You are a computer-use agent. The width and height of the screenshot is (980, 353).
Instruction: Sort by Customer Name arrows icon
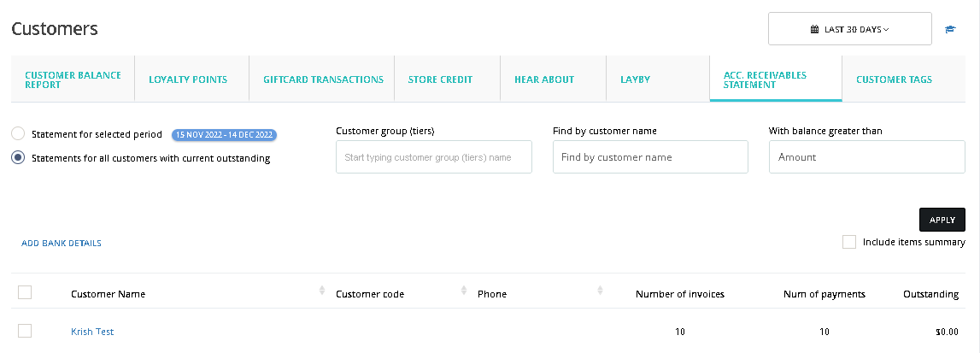click(x=322, y=290)
